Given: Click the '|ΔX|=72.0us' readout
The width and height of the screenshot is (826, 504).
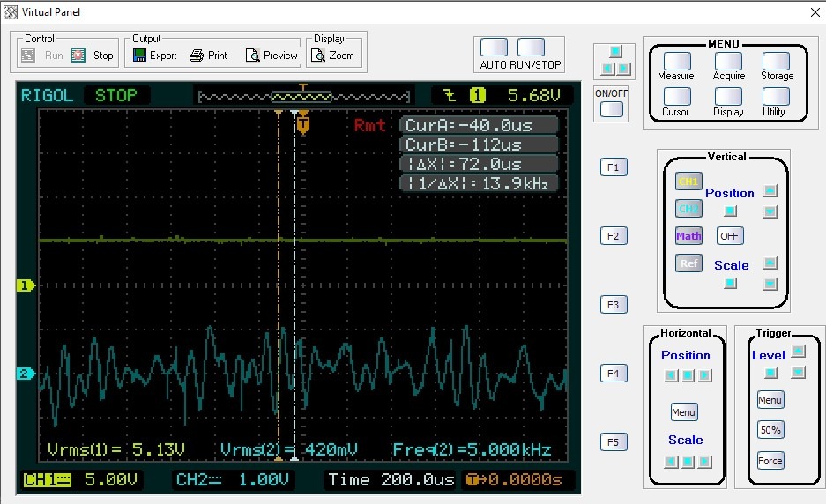Looking at the screenshot, I should [x=479, y=164].
